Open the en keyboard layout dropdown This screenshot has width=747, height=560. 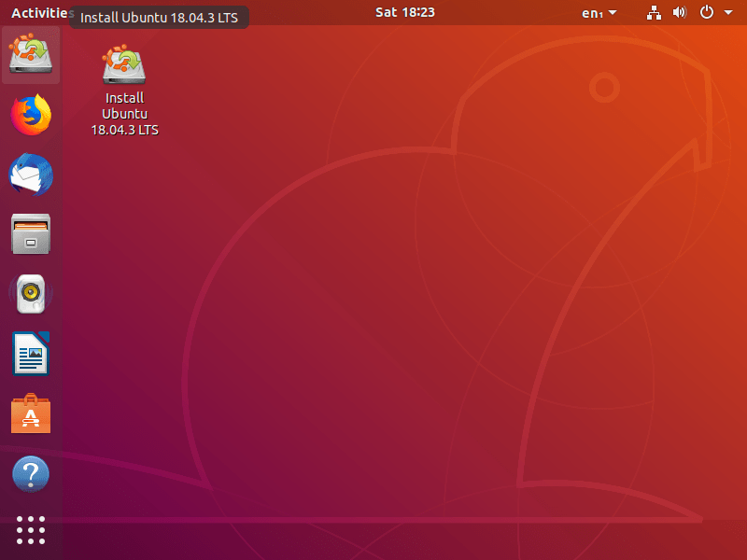599,13
